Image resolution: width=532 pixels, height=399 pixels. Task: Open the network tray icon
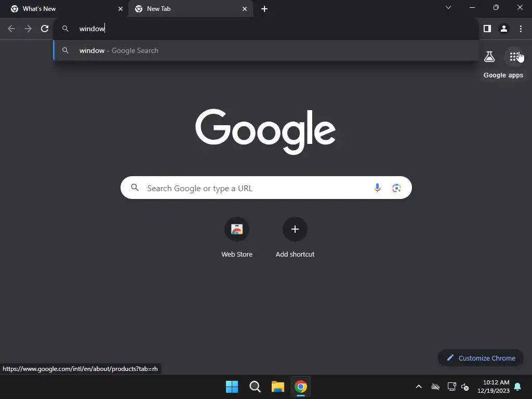(x=451, y=387)
